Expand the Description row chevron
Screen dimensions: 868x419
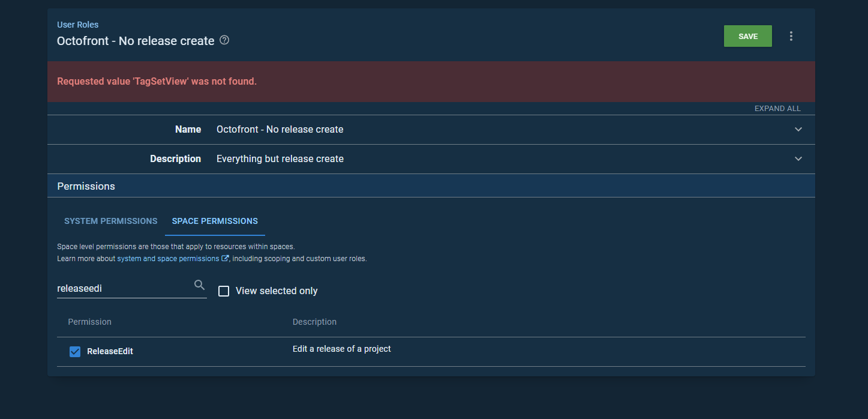click(798, 158)
